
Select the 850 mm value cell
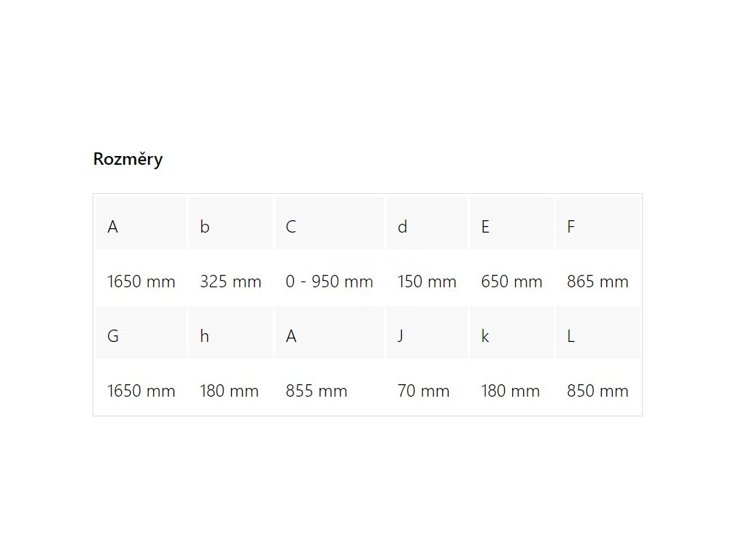coord(597,387)
